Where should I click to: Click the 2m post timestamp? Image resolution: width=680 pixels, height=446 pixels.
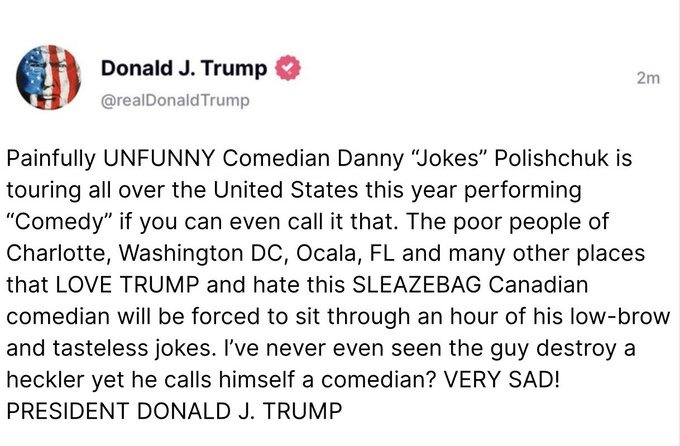point(648,80)
